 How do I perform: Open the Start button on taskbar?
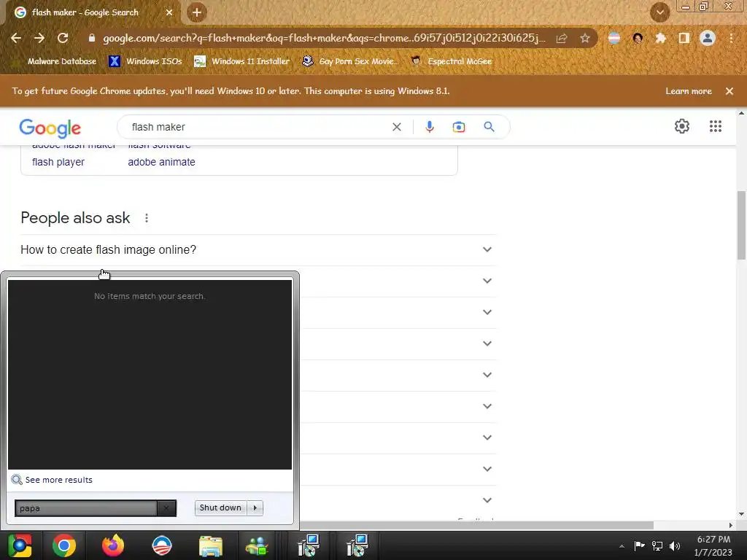pyautogui.click(x=20, y=545)
